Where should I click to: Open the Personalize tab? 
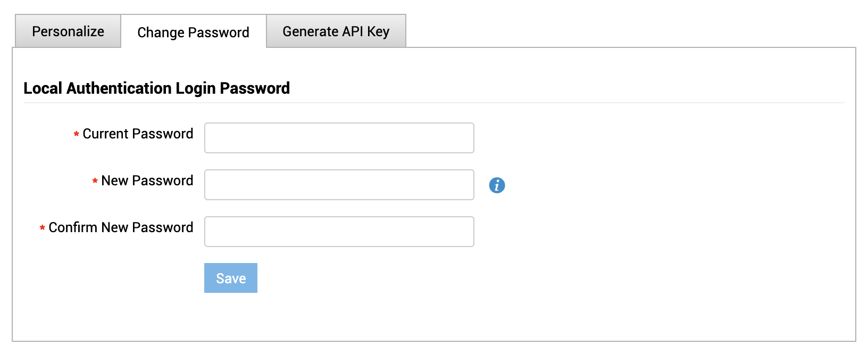click(x=68, y=31)
